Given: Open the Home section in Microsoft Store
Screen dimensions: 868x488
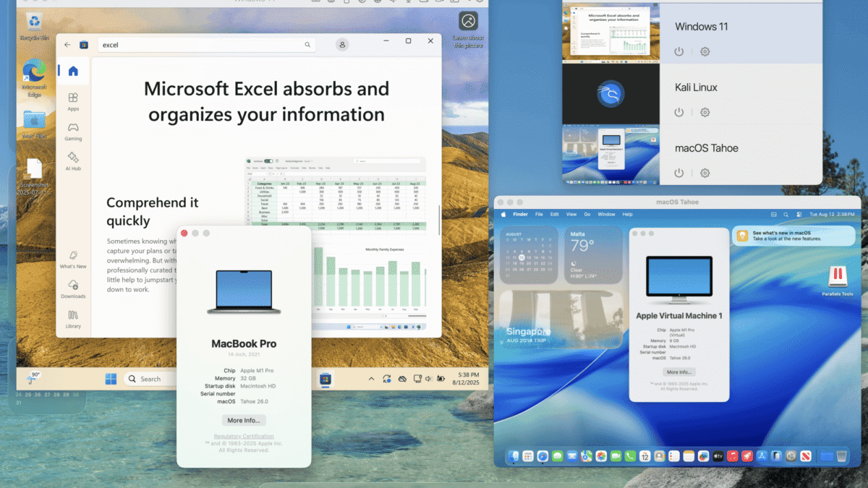Looking at the screenshot, I should click(x=73, y=71).
